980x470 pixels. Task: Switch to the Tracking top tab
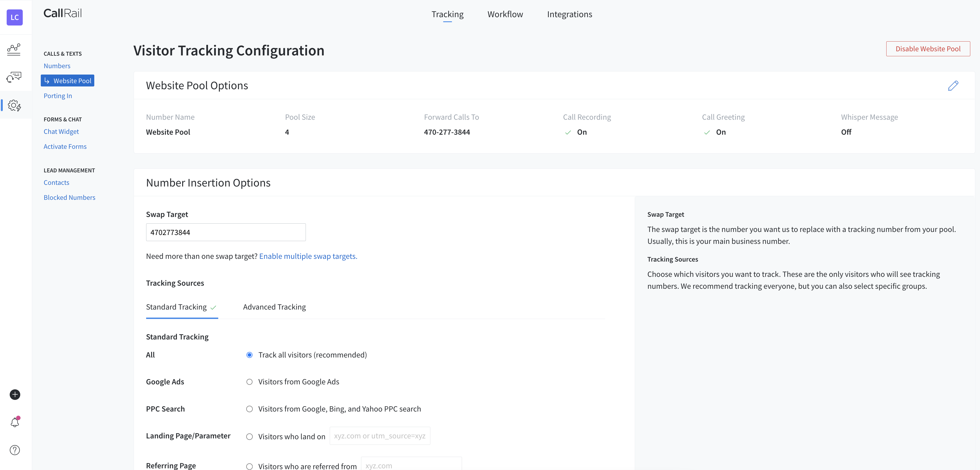(447, 14)
